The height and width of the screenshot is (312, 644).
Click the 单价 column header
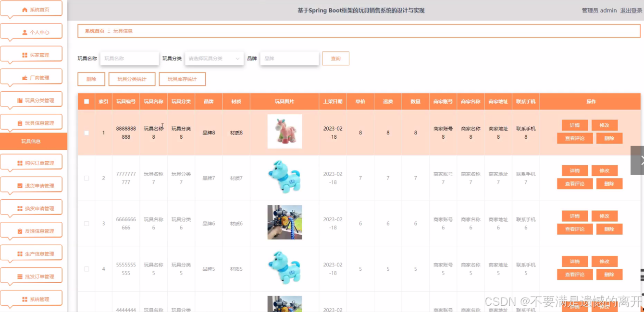coord(360,102)
